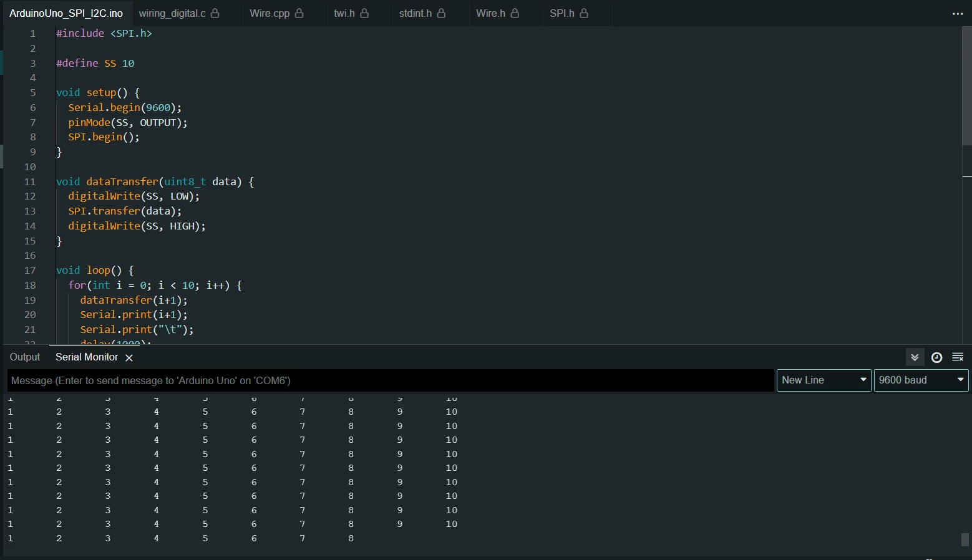972x560 pixels.
Task: Open the New Line ending dropdown
Action: [824, 380]
